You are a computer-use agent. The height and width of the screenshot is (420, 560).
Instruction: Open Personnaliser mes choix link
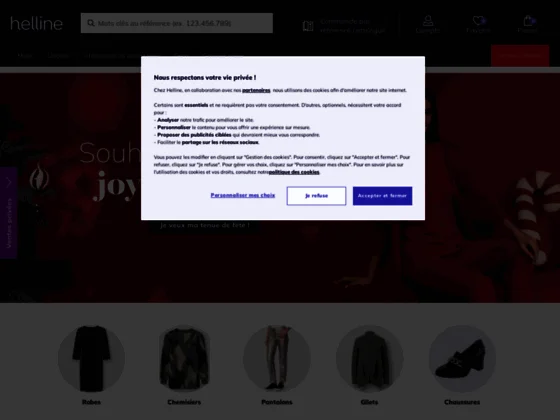tap(243, 195)
